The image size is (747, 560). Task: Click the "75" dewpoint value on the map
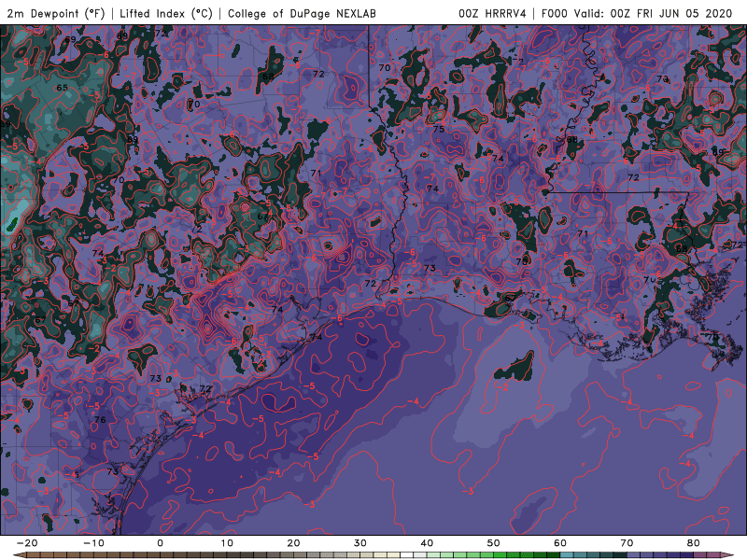tap(439, 129)
